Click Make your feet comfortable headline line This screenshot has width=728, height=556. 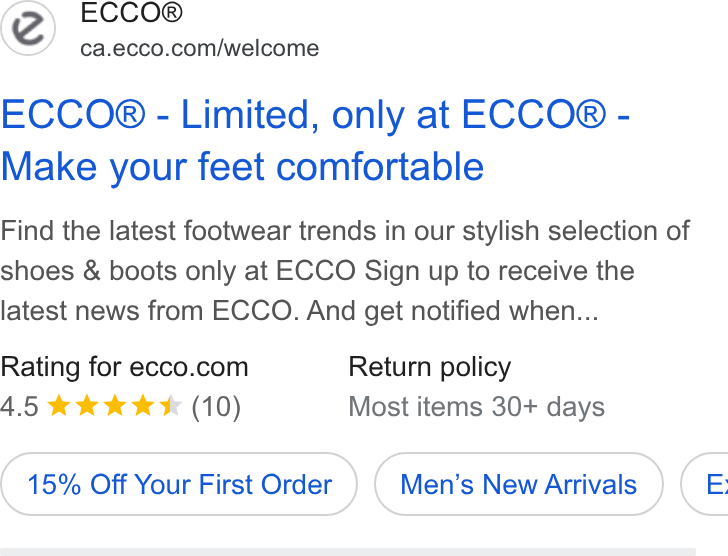click(x=242, y=166)
